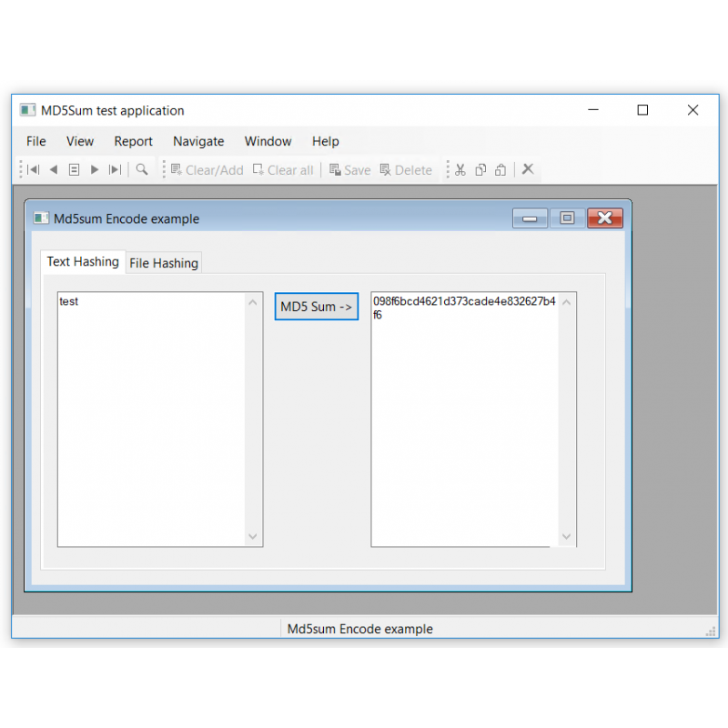The image size is (728, 728).
Task: Open search with magnifying glass icon
Action: point(142,169)
